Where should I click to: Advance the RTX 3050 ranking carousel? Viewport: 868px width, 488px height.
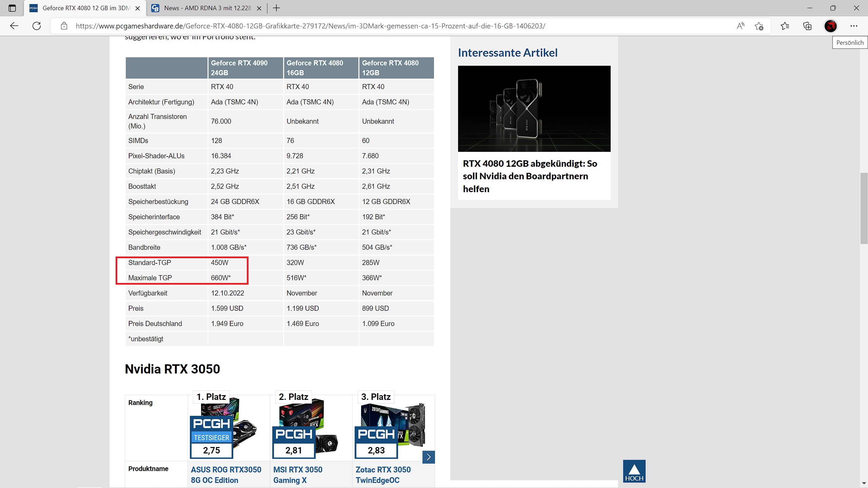tap(429, 457)
